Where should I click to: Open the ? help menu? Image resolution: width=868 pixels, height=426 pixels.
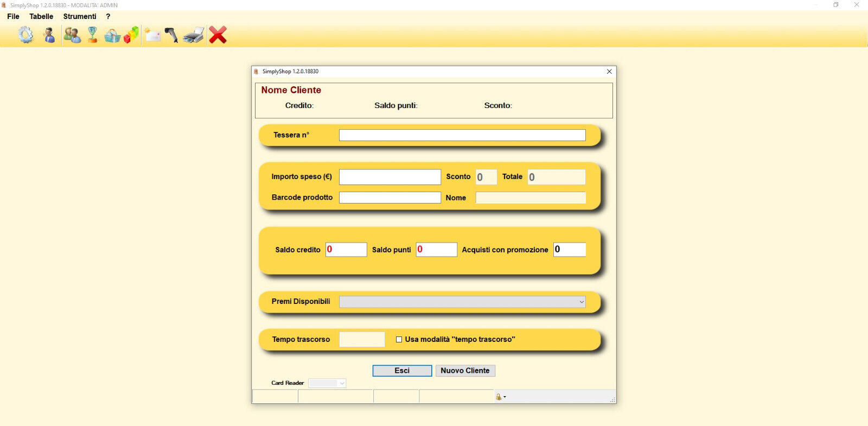[x=108, y=16]
